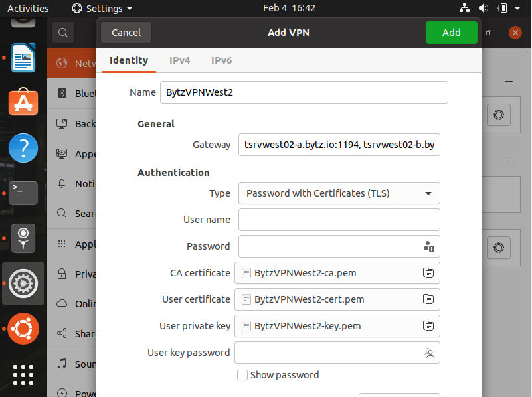Select the Online Accounts cloud icon
This screenshot has height=397, width=532.
point(62,303)
